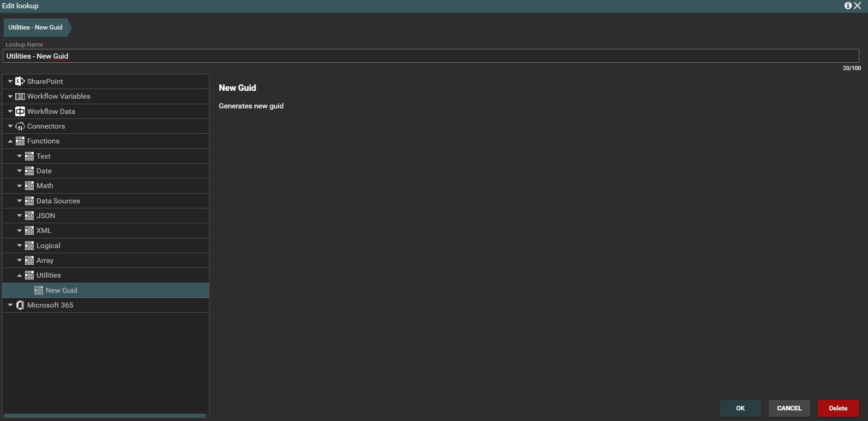Collapse the Functions node arrow
This screenshot has height=421, width=868.
pyautogui.click(x=10, y=141)
